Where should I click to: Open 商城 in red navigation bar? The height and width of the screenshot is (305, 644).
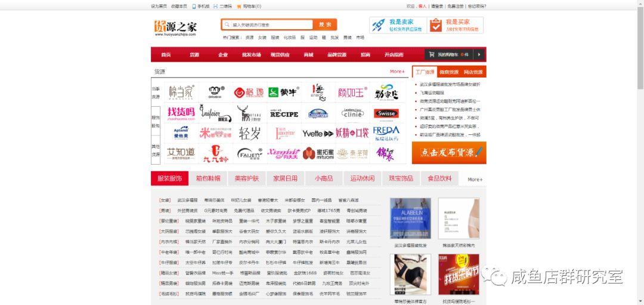(x=308, y=55)
